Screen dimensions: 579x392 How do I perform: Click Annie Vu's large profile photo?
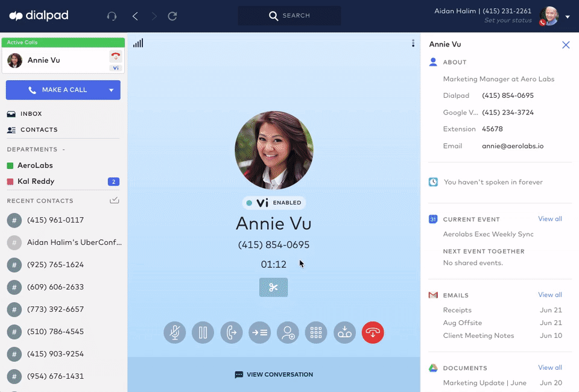[274, 150]
